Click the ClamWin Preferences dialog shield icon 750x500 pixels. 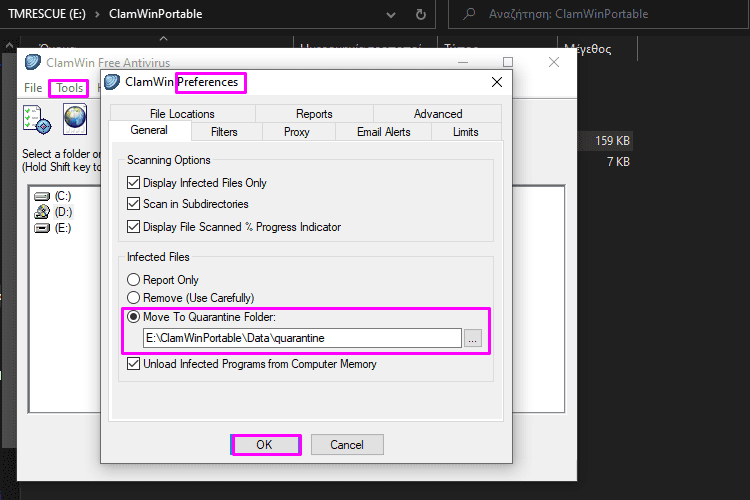[112, 82]
